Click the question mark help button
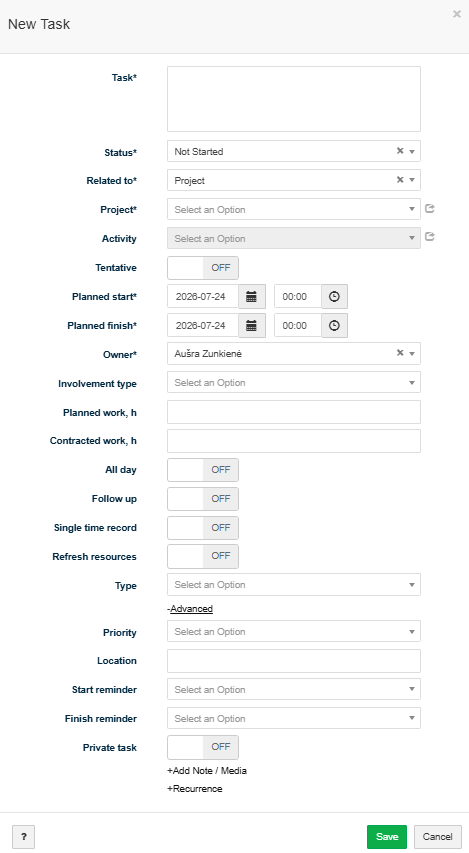The image size is (469, 853). pyautogui.click(x=23, y=837)
